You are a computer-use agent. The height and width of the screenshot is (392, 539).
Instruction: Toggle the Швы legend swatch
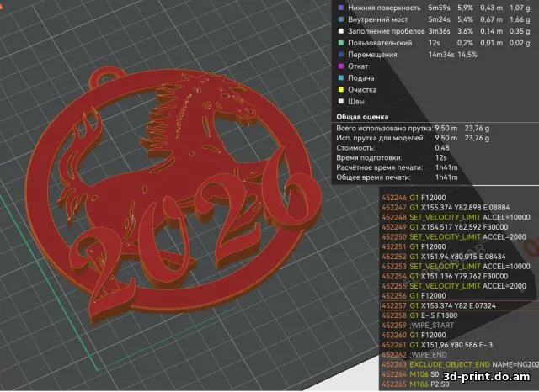(x=341, y=101)
